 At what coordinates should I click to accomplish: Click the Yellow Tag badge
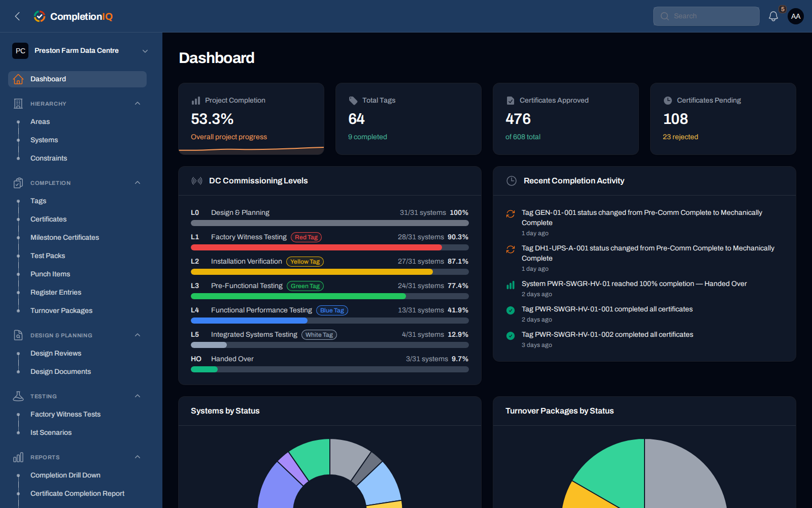(x=305, y=262)
